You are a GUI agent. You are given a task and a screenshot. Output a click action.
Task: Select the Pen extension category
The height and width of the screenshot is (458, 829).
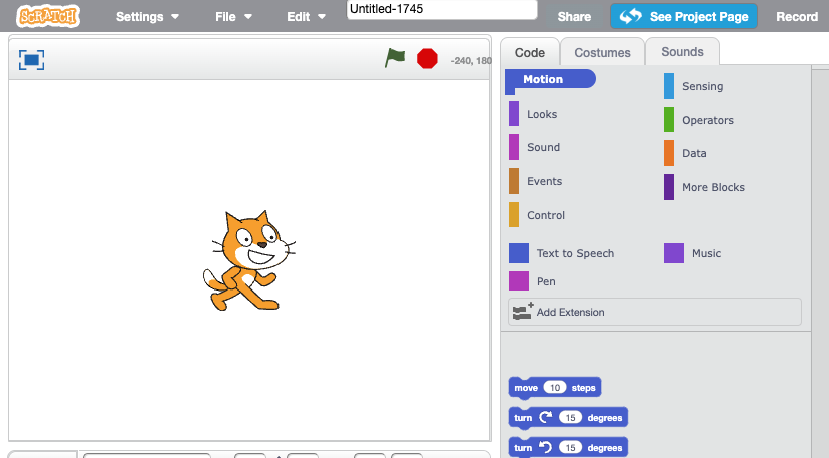coord(532,281)
